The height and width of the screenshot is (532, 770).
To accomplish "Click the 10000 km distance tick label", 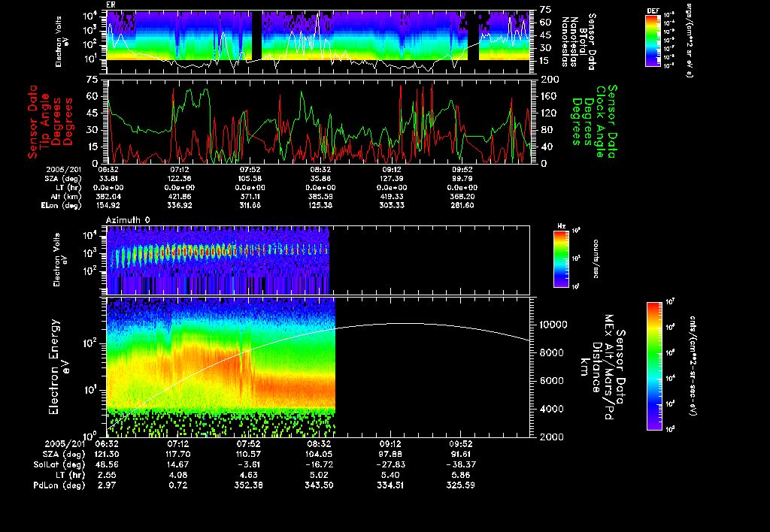I will point(553,325).
